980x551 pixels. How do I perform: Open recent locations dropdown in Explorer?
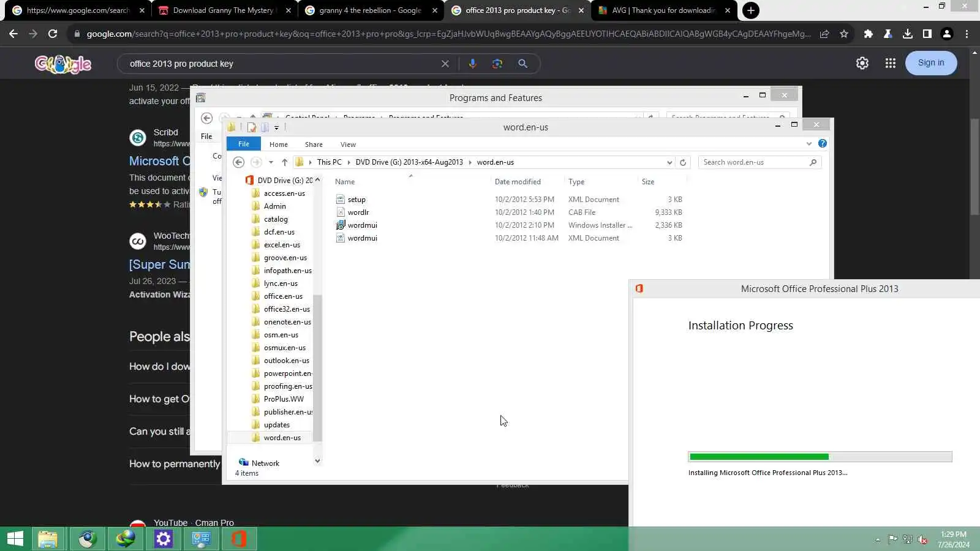271,162
